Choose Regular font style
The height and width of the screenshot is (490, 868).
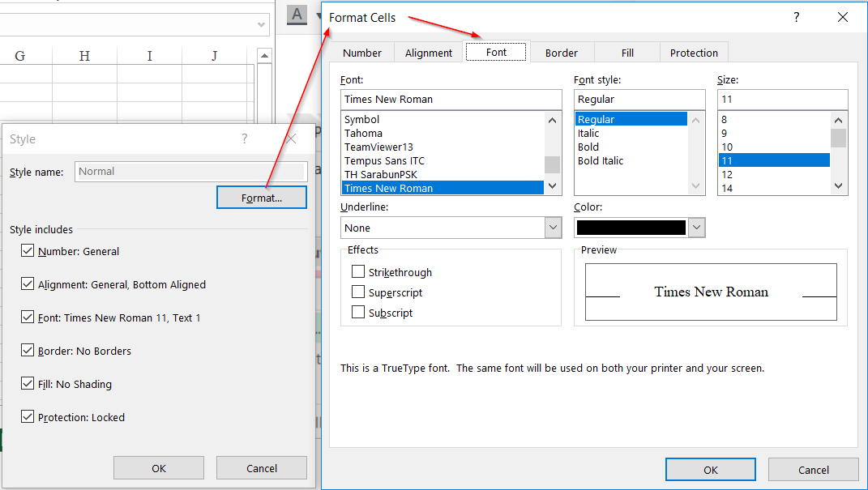631,119
